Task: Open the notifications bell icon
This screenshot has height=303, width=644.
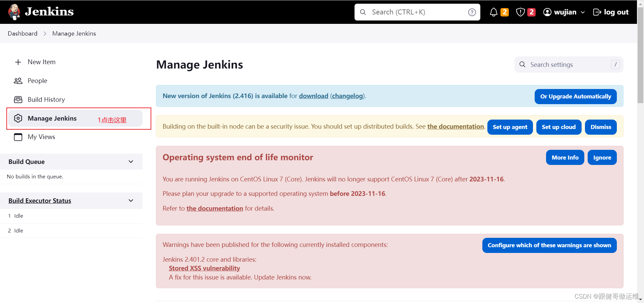Action: tap(493, 12)
